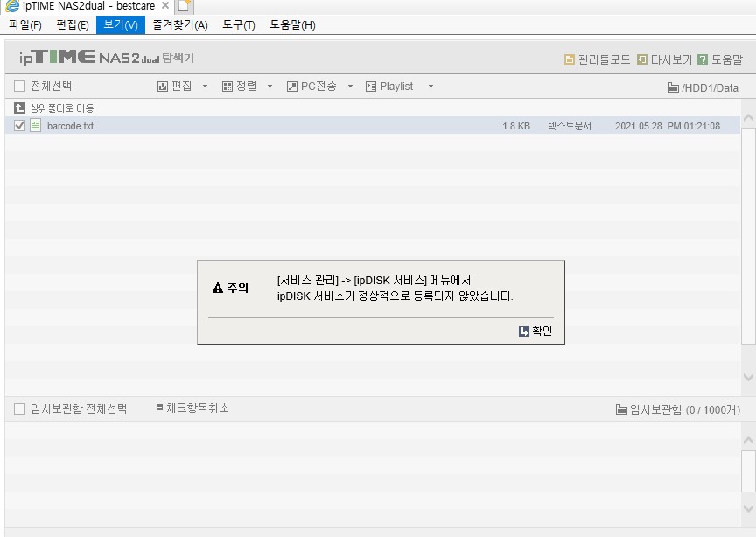Click file list scroll down arrow
Viewport: 756px width, 537px height.
(748, 378)
